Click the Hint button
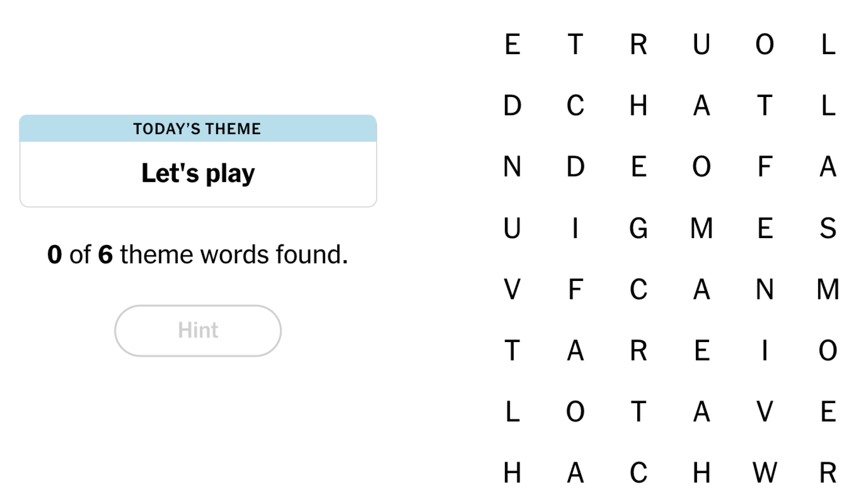866x504 pixels. tap(198, 331)
